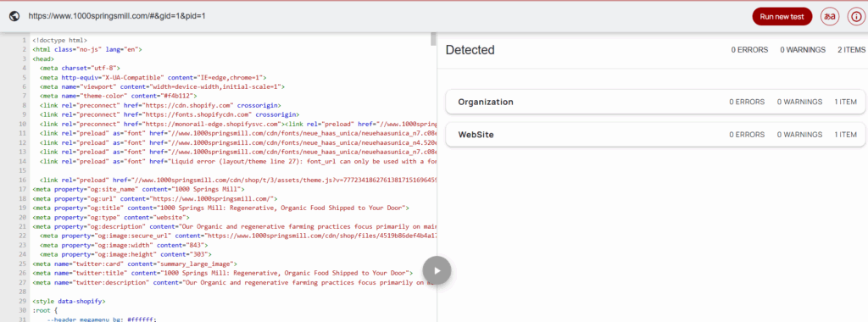Expand the WebSite result card
This screenshot has height=322, width=868.
pos(655,135)
